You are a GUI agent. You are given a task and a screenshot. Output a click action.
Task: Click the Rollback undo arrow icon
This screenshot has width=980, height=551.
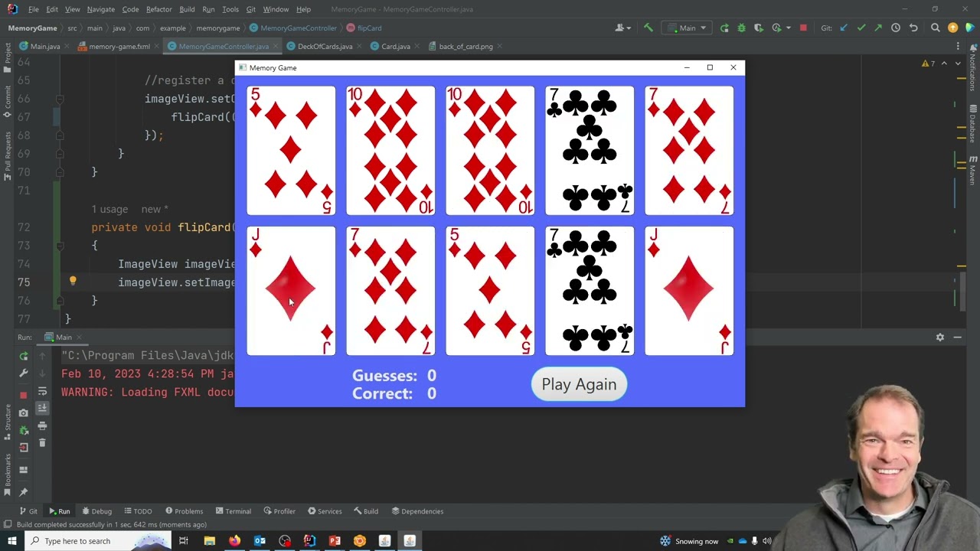913,28
